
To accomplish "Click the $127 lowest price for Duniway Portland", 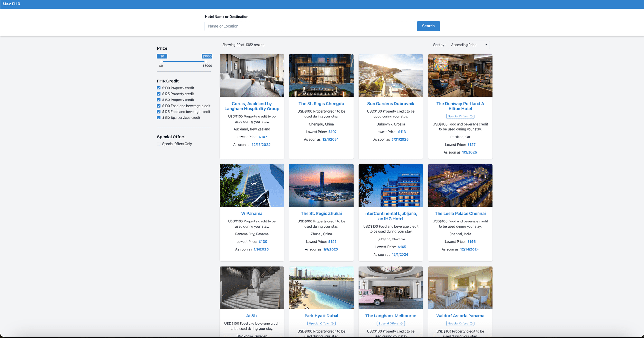I will [x=471, y=145].
